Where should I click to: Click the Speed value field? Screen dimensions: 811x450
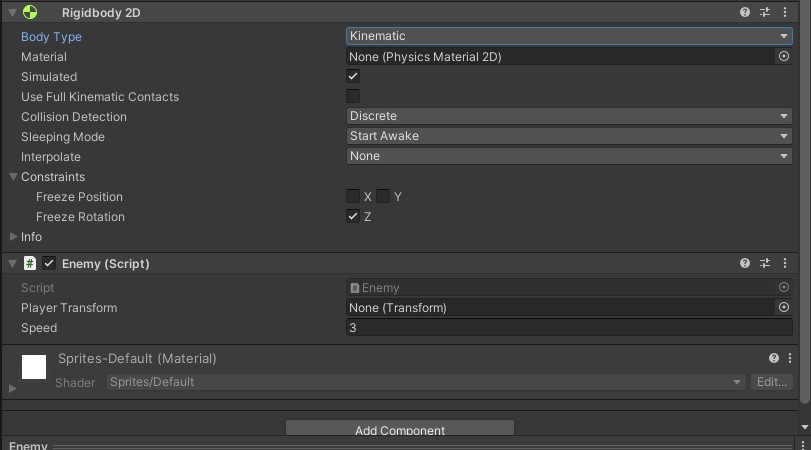pos(569,327)
